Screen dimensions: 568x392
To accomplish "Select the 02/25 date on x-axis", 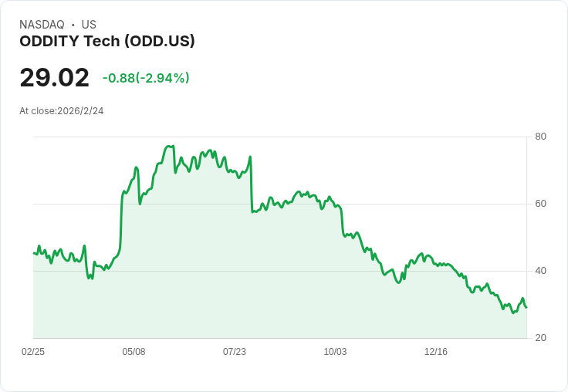I will pos(33,352).
